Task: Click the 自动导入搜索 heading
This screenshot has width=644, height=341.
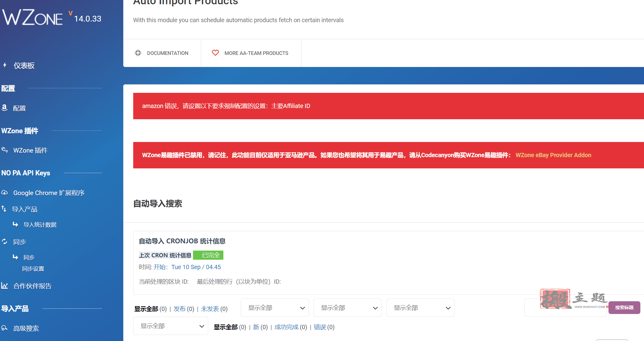Action: click(158, 204)
